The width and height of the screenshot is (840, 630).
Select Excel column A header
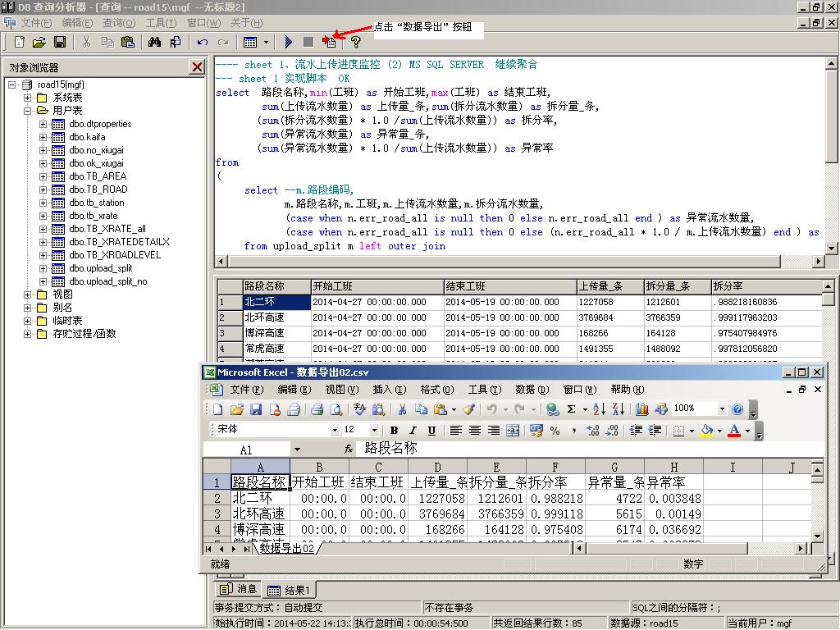[x=260, y=467]
